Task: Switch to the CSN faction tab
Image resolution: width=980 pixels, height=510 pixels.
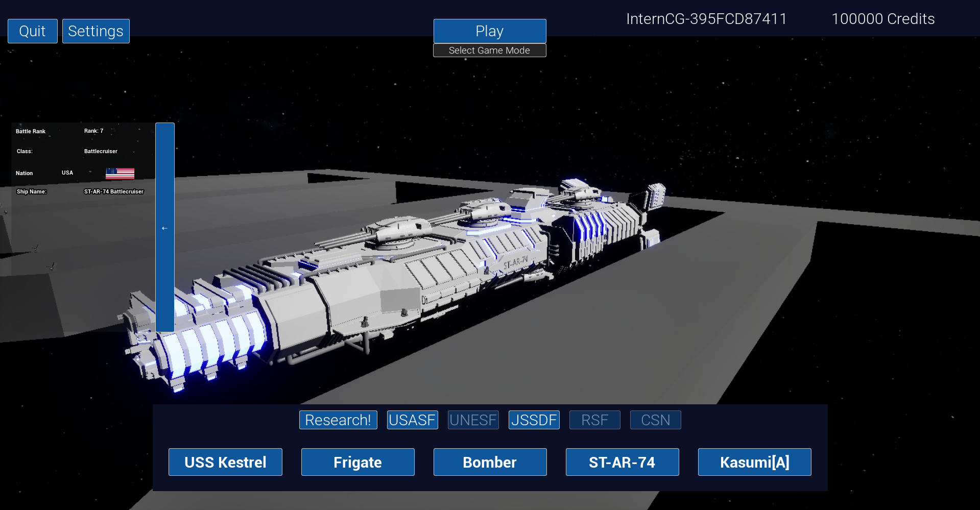Action: tap(656, 420)
